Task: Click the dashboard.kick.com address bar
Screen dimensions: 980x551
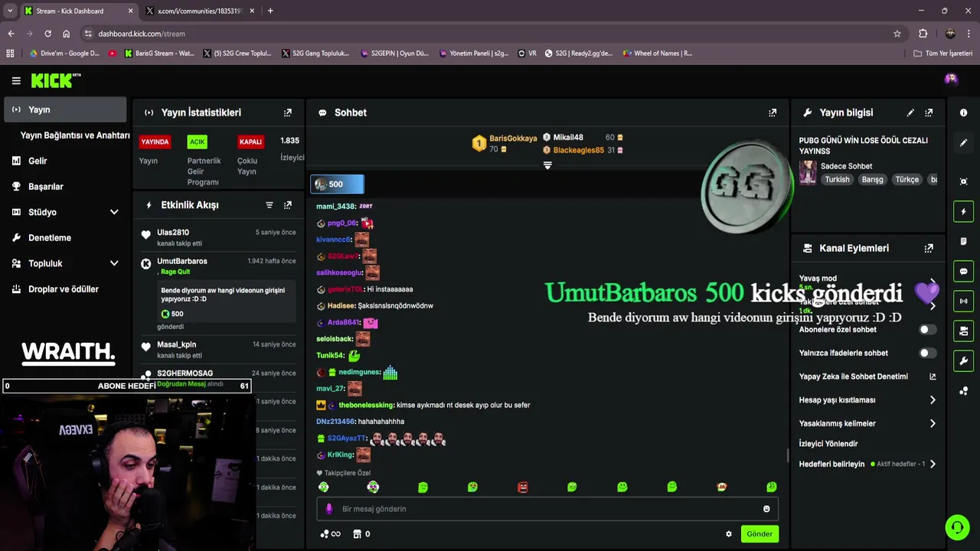Action: tap(490, 34)
